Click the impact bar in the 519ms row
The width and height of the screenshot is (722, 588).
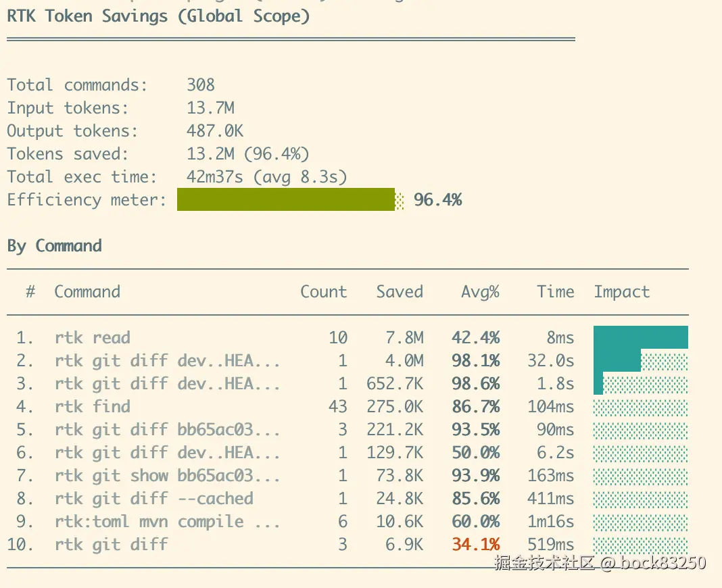tap(641, 544)
